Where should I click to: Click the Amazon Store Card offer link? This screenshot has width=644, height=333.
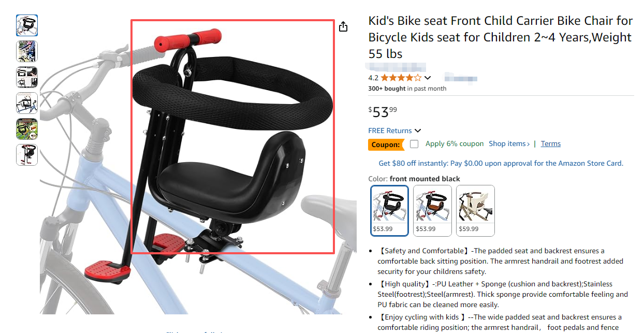[501, 163]
